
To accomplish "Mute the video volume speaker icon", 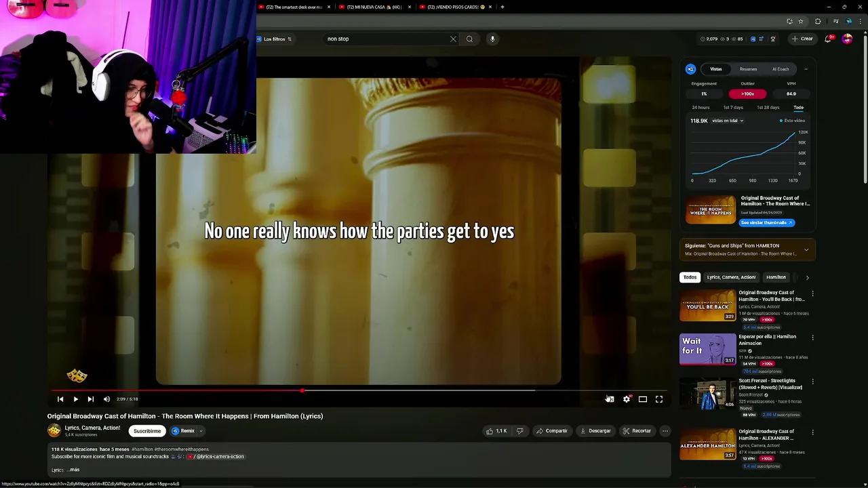I will point(106,399).
